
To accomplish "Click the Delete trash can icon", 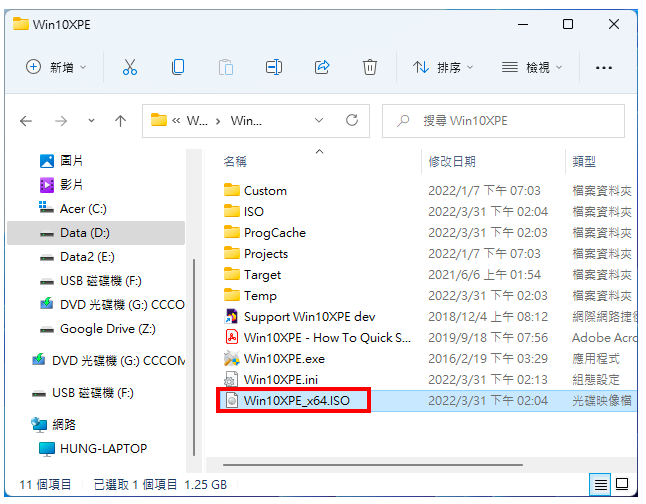I will (x=370, y=67).
